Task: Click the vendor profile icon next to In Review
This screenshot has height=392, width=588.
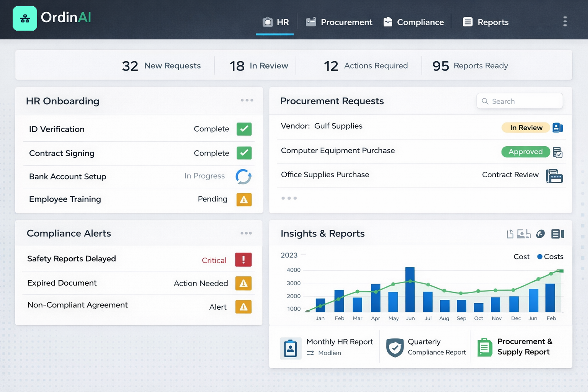Action: pyautogui.click(x=557, y=127)
